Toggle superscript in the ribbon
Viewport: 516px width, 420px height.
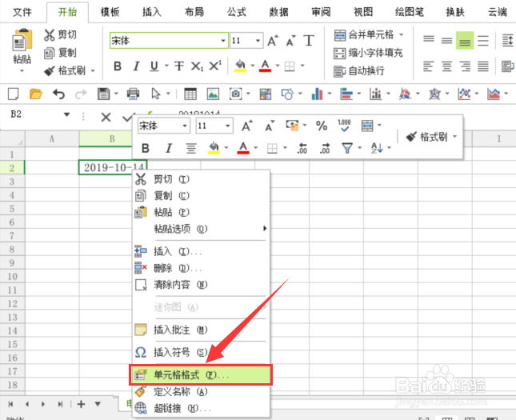pos(215,66)
